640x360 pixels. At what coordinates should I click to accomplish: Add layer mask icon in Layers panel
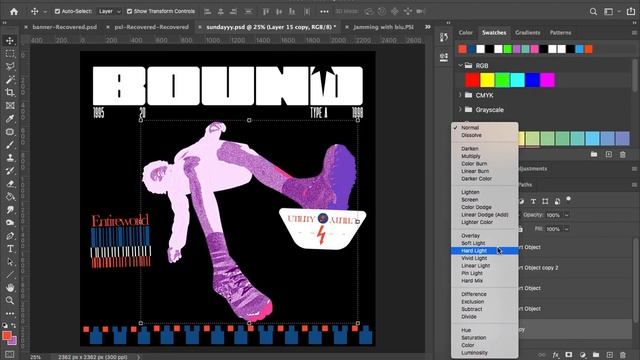point(569,355)
